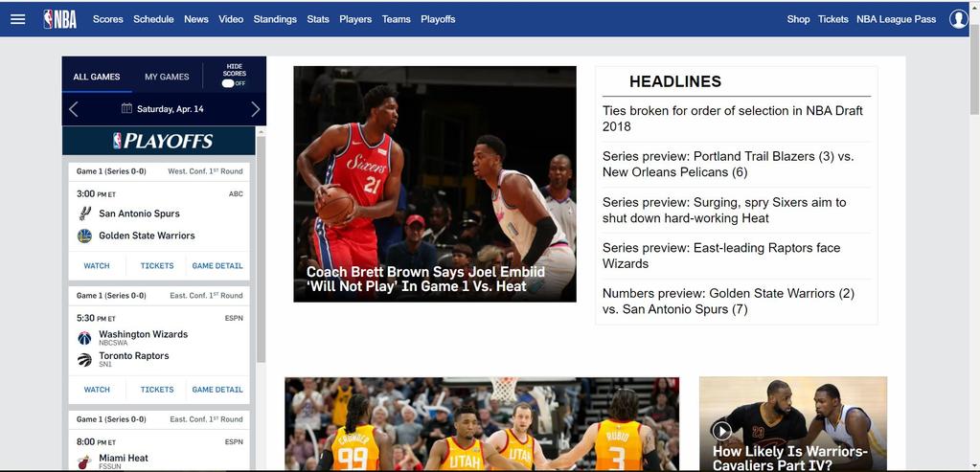
Task: Open the Standings menu item
Action: click(x=275, y=19)
